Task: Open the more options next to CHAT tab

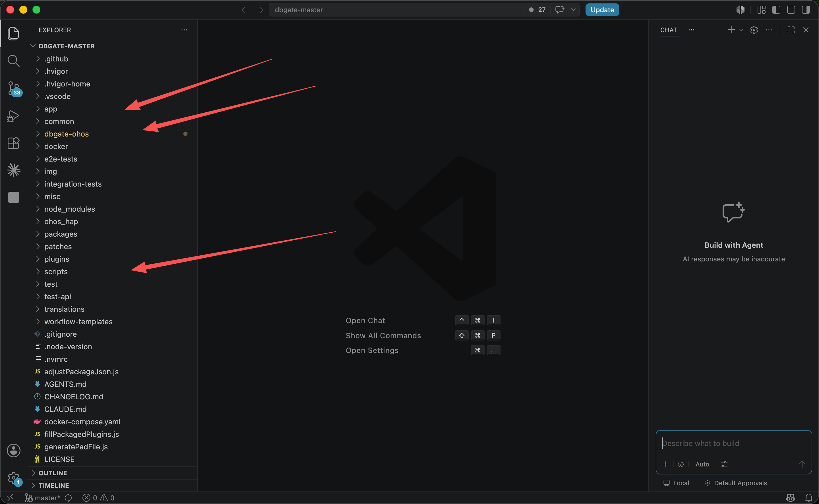Action: [x=691, y=30]
